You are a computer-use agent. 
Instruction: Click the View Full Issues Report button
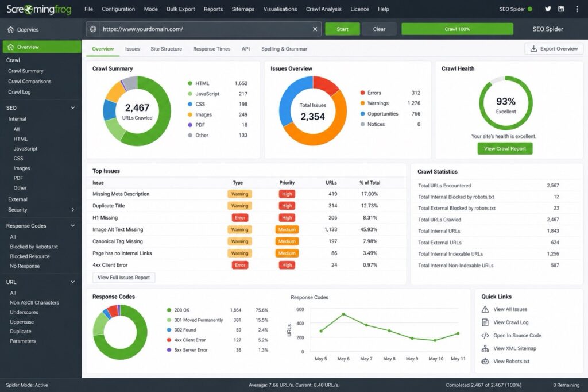pyautogui.click(x=123, y=278)
